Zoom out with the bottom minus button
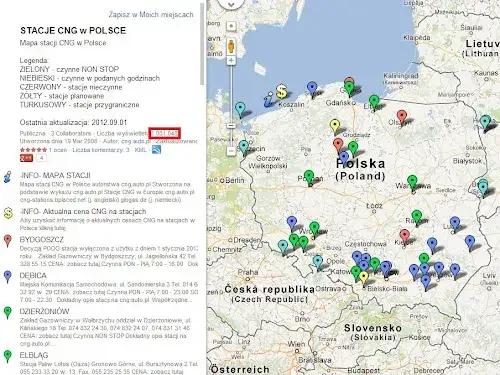The image size is (500, 375). click(231, 151)
